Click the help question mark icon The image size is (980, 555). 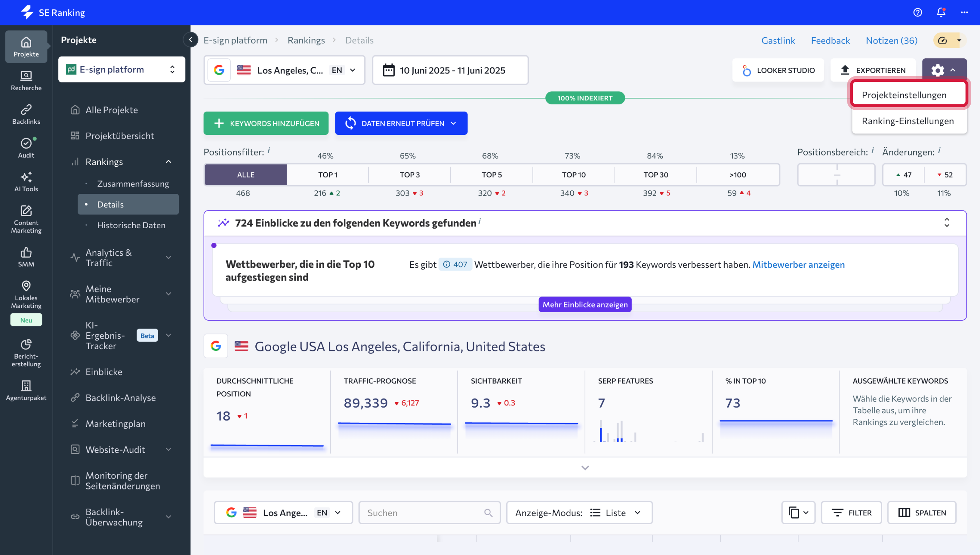click(917, 13)
